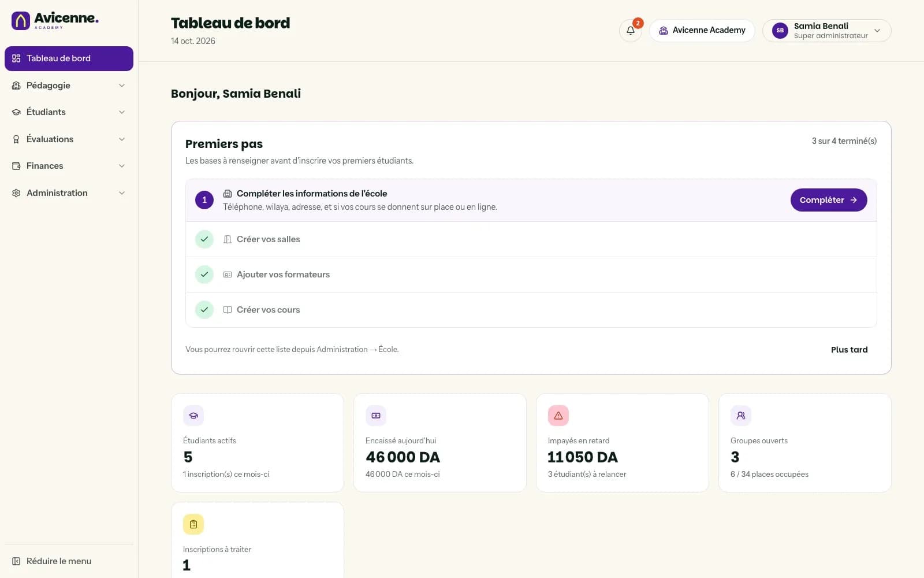Click the SB user avatar
Viewport: 924px width, 578px height.
click(x=780, y=31)
